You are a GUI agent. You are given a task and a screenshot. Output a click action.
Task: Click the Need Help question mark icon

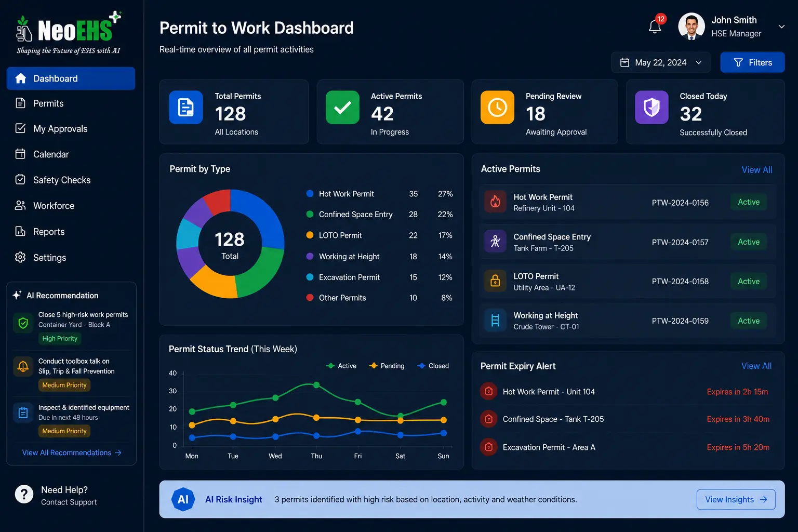24,494
